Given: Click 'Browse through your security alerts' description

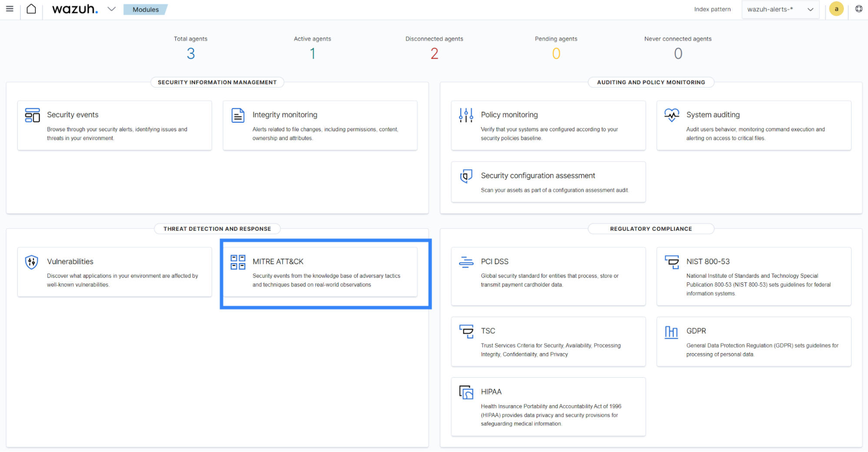Looking at the screenshot, I should [117, 134].
